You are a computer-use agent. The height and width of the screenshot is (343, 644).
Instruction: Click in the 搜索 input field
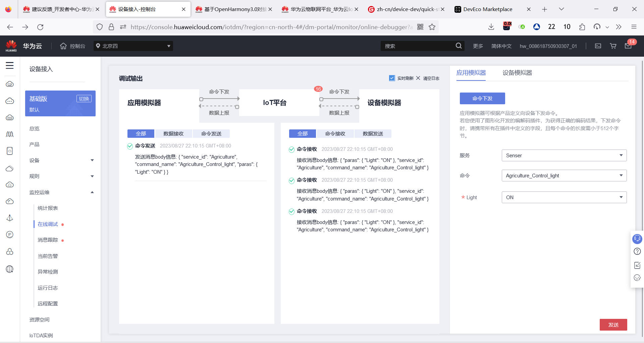pyautogui.click(x=418, y=46)
